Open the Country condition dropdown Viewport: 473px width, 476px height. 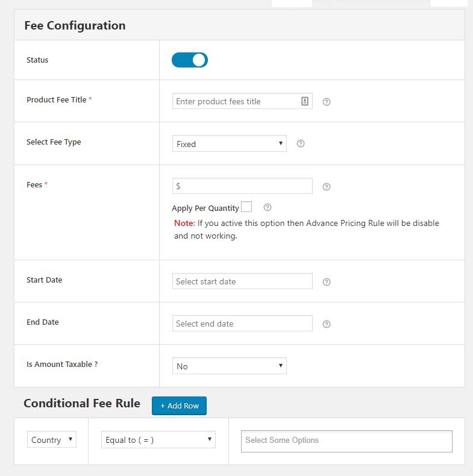pos(52,439)
